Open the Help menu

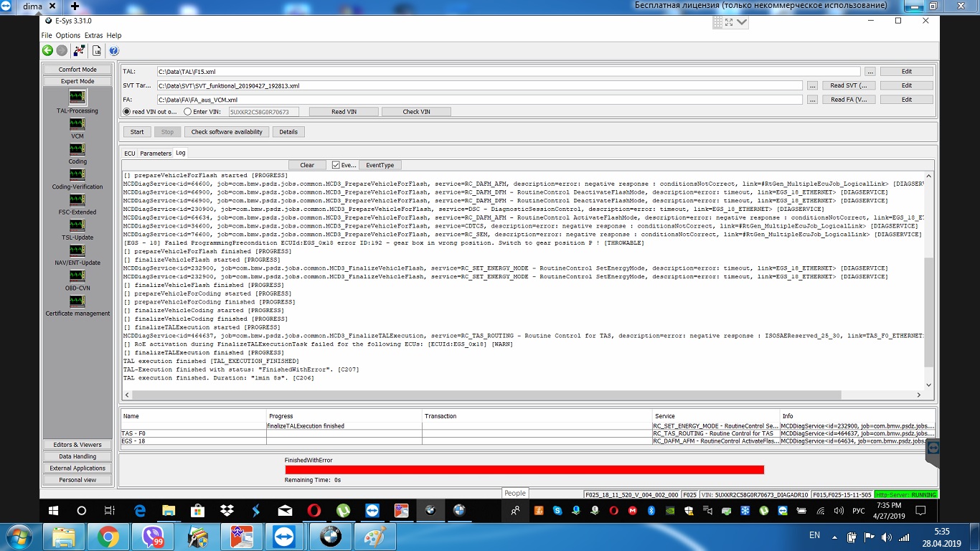[114, 35]
